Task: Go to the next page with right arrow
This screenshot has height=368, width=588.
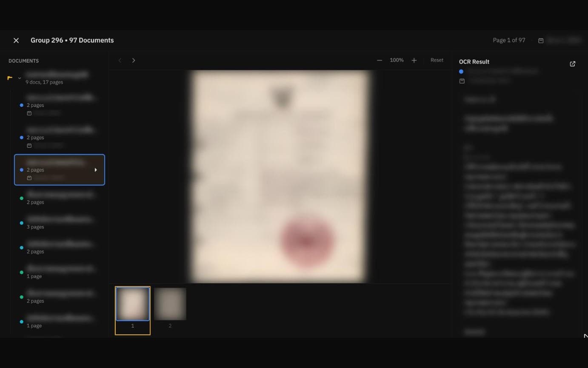Action: coord(134,60)
